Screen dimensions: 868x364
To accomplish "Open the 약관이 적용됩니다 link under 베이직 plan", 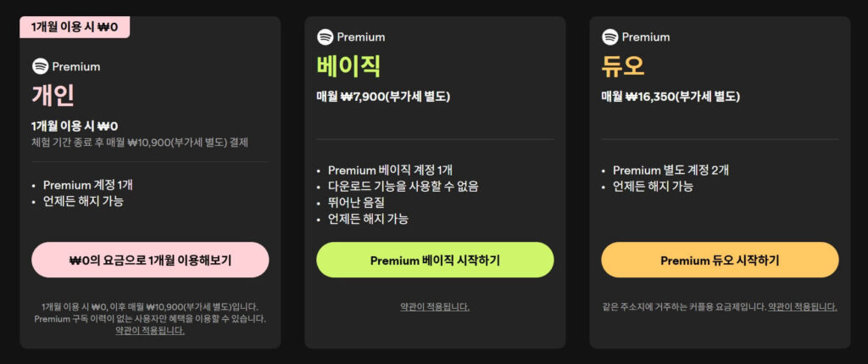I will (x=435, y=306).
